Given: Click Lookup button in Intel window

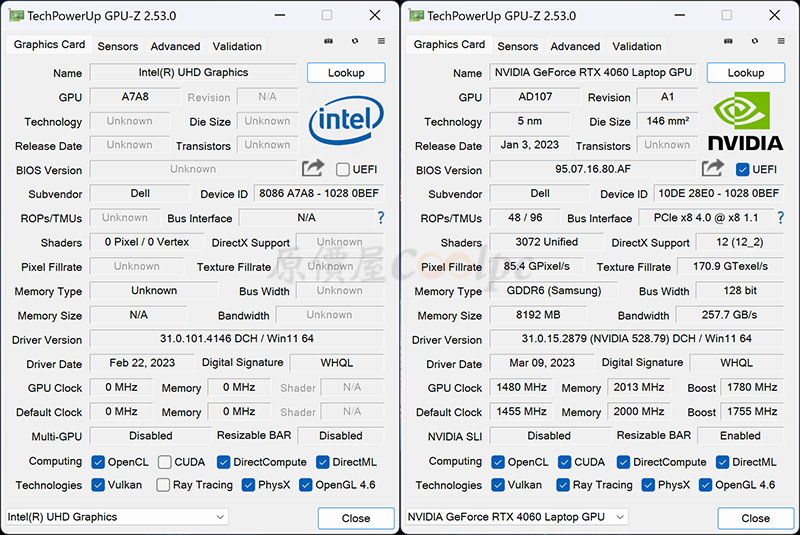Looking at the screenshot, I should point(346,72).
